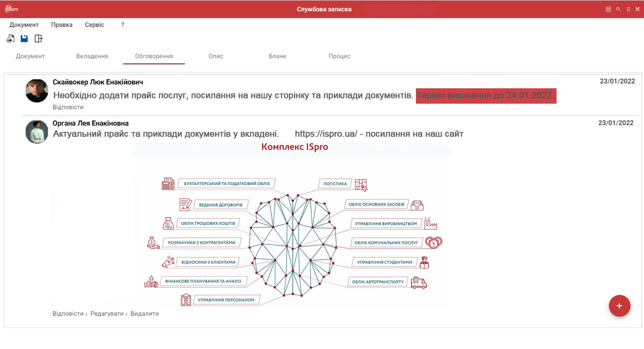
Task: Click the logistics icon beside Логістика
Action: point(361,184)
